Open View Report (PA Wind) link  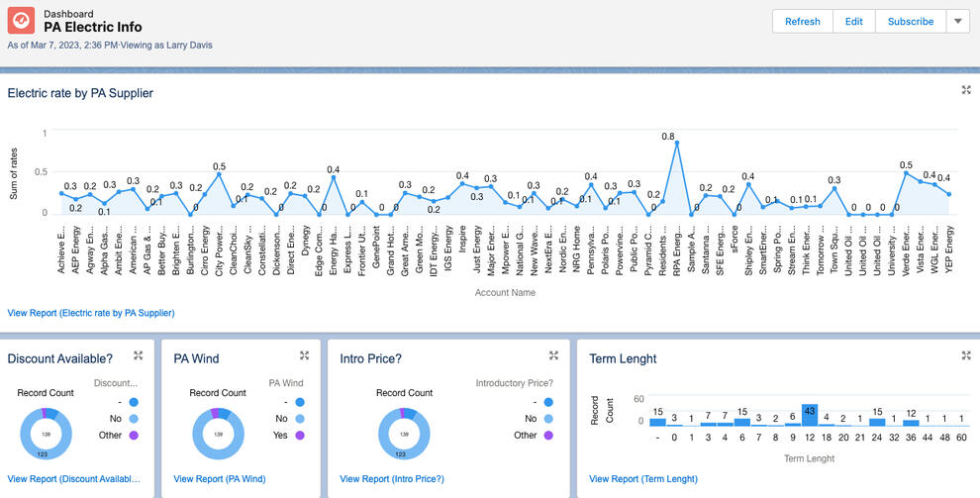(x=220, y=479)
